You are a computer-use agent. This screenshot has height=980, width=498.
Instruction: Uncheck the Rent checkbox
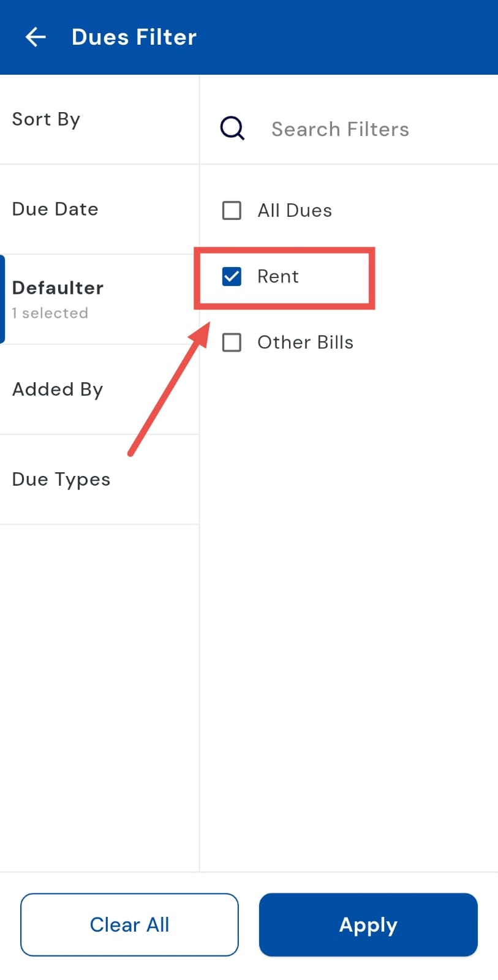click(x=232, y=277)
